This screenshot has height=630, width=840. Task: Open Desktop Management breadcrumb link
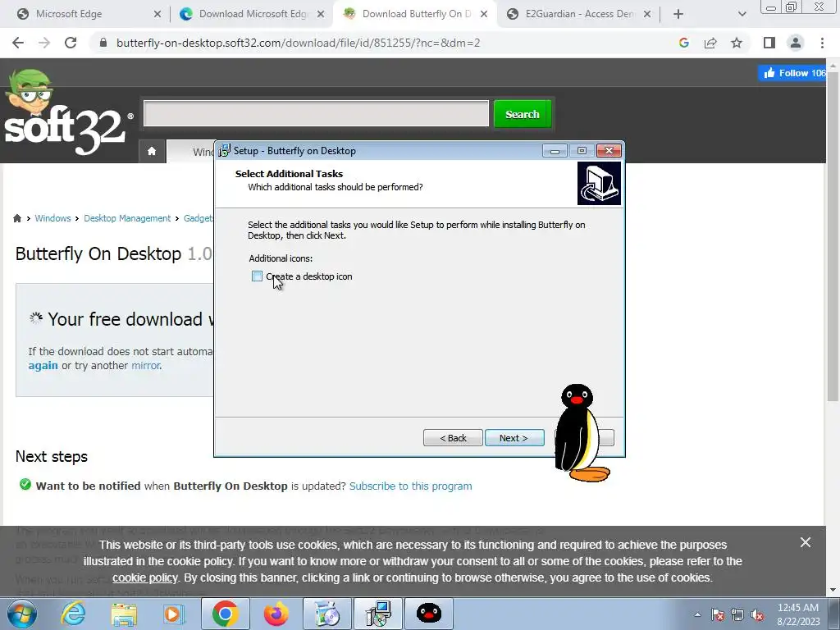click(x=127, y=218)
